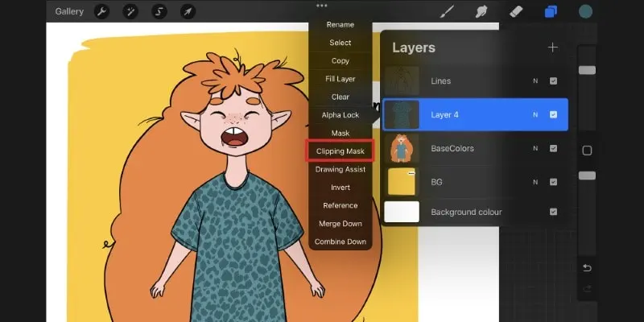Select the Smudge tool

pyautogui.click(x=481, y=11)
